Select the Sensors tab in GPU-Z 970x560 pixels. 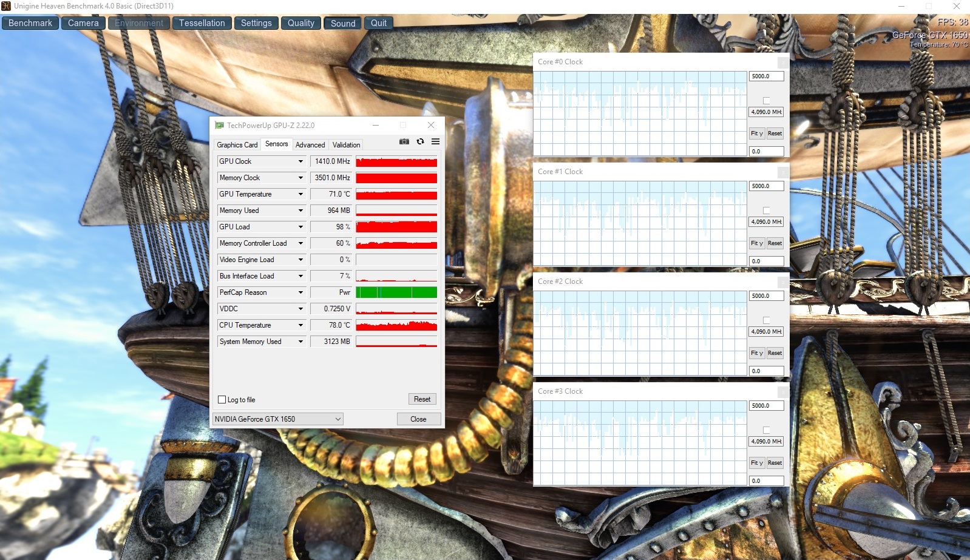pyautogui.click(x=277, y=144)
